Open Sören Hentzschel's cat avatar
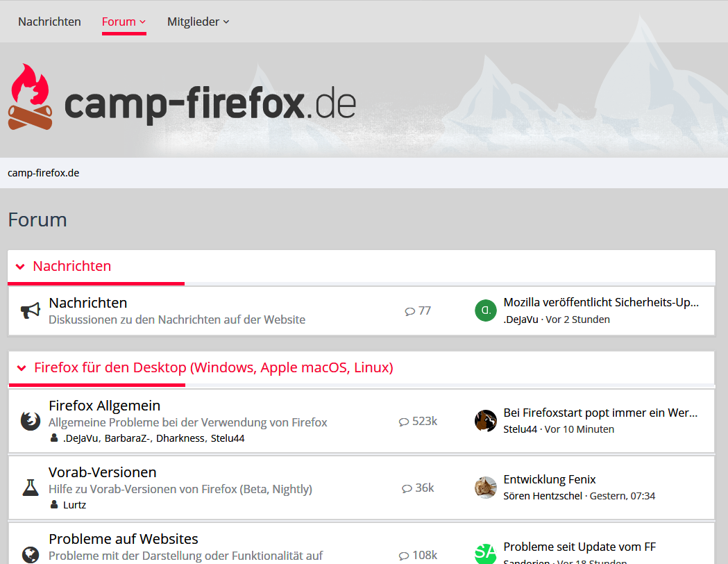This screenshot has width=728, height=564. pyautogui.click(x=486, y=488)
